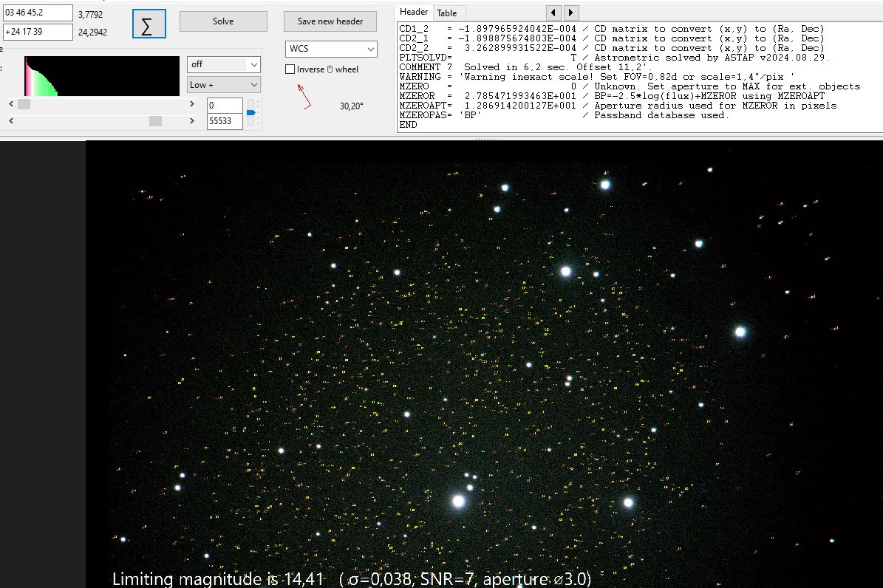
Task: Click the minimum scrollbar thumb
Action: click(24, 104)
